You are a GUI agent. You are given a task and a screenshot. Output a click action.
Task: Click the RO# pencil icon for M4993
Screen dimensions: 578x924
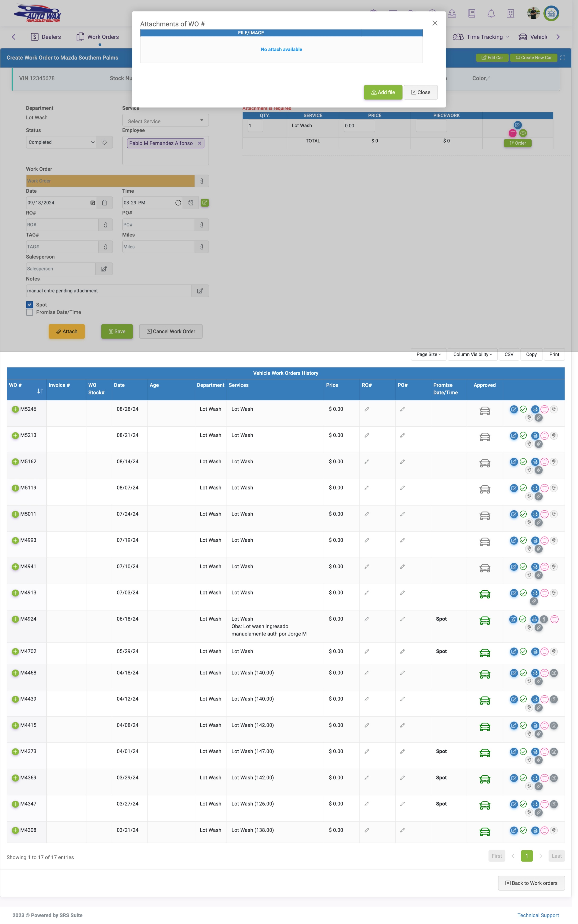click(x=366, y=540)
